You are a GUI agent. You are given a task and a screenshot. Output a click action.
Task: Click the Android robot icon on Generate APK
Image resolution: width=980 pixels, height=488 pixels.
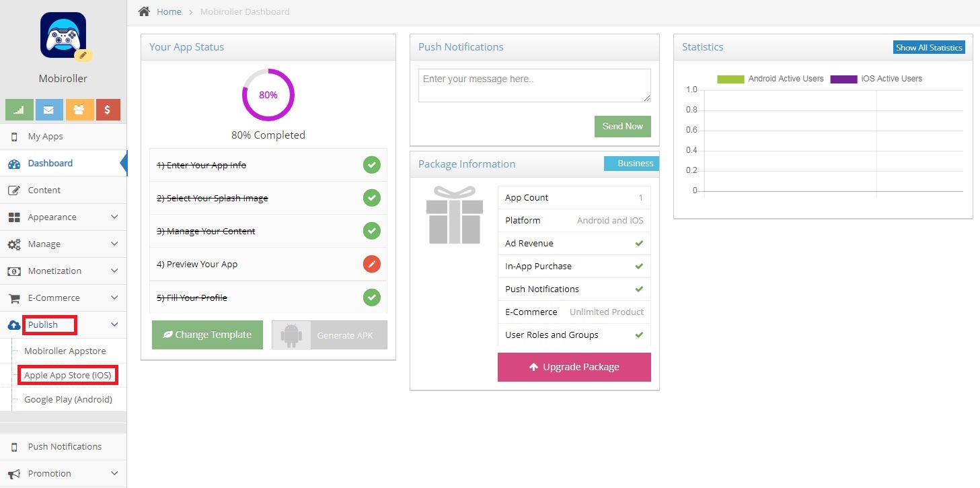click(x=291, y=335)
